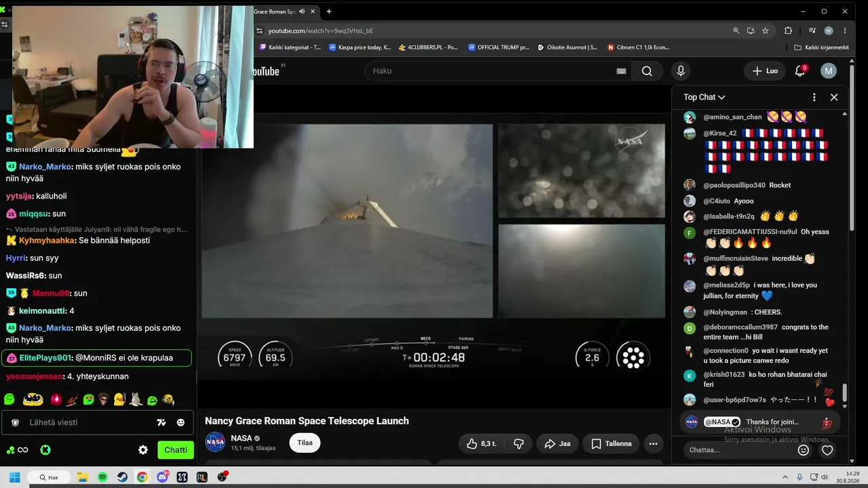Viewport: 868px width, 488px height.
Task: Send a heart reaction in YouTube chat
Action: pos(827,450)
